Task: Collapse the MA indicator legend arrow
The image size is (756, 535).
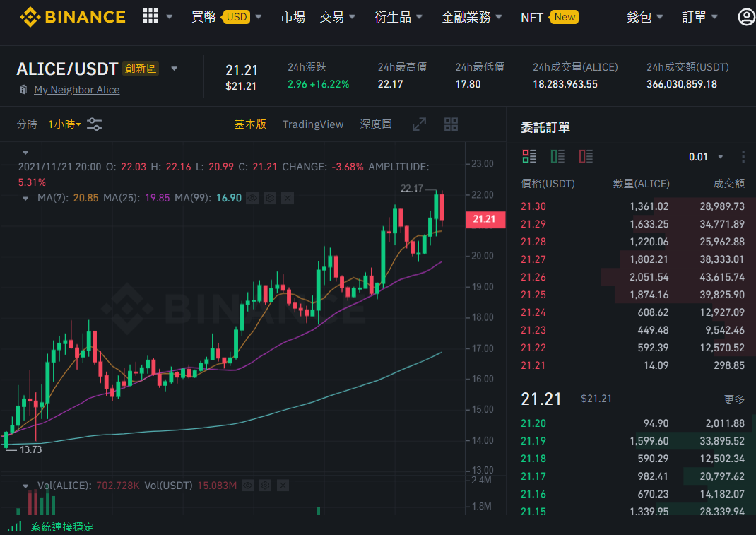Action: click(x=25, y=199)
